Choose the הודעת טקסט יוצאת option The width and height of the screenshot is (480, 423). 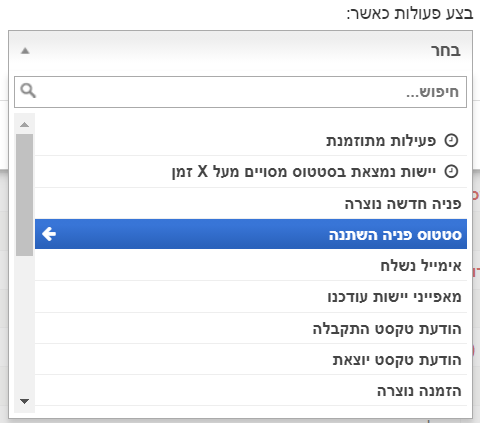coord(251,359)
